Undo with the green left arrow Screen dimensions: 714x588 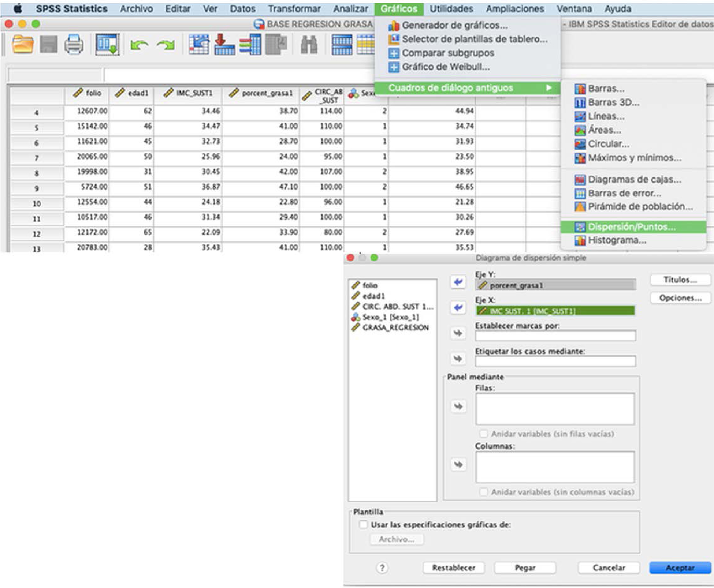(139, 45)
